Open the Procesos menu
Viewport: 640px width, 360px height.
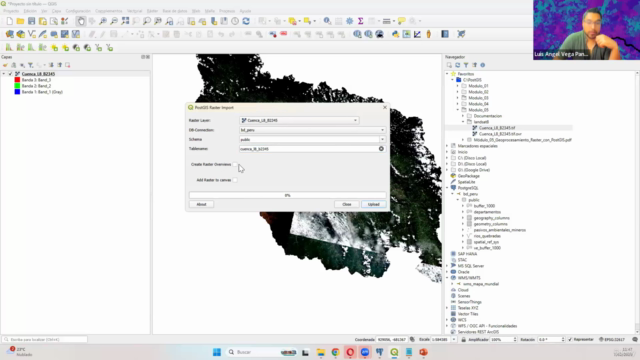pos(227,11)
